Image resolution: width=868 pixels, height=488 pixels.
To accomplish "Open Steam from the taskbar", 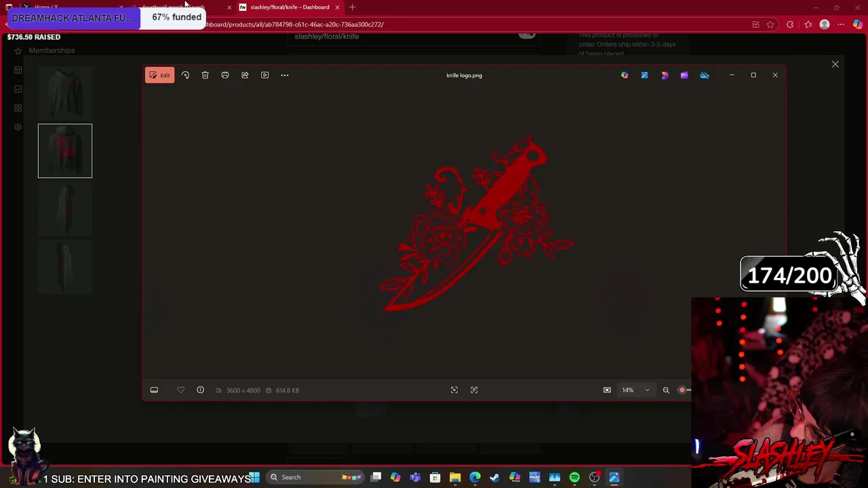I will tap(494, 477).
